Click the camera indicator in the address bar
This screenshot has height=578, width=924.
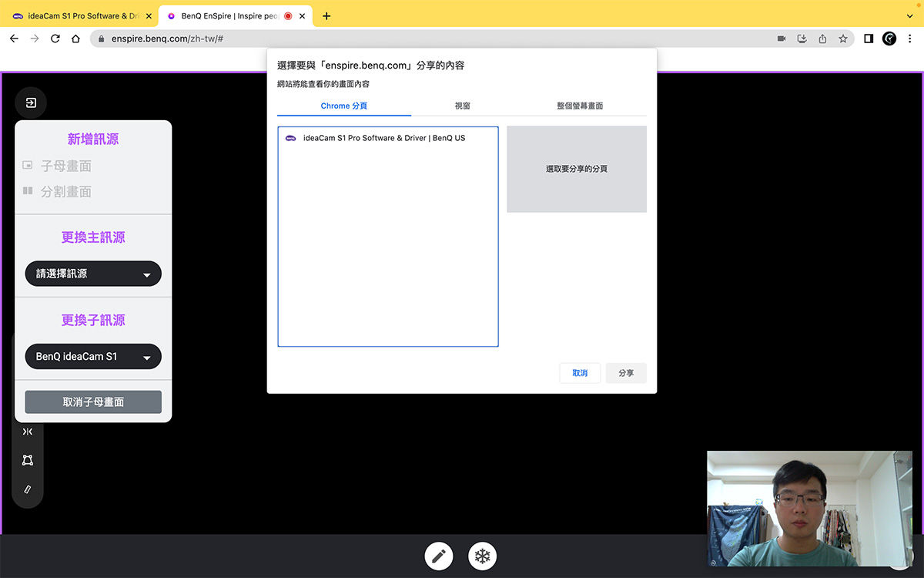(782, 39)
